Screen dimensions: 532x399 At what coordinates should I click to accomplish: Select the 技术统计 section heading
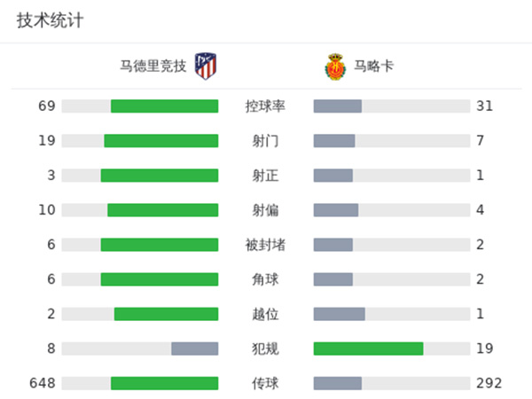50,20
